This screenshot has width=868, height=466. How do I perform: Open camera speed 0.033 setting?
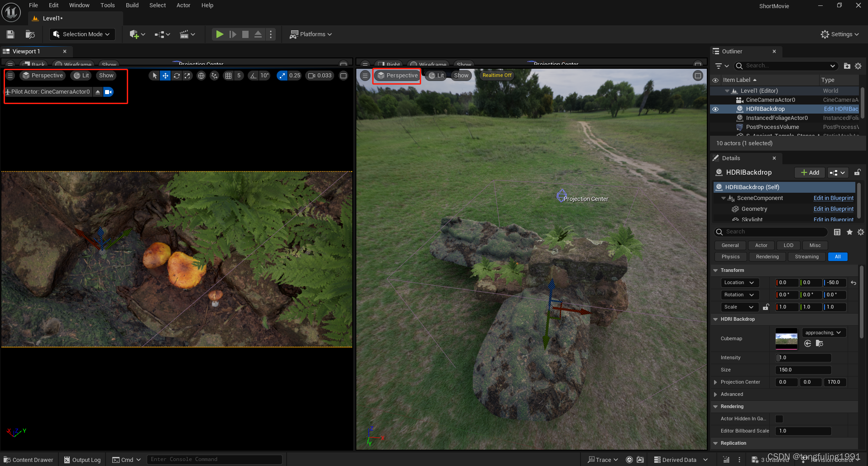pos(320,76)
